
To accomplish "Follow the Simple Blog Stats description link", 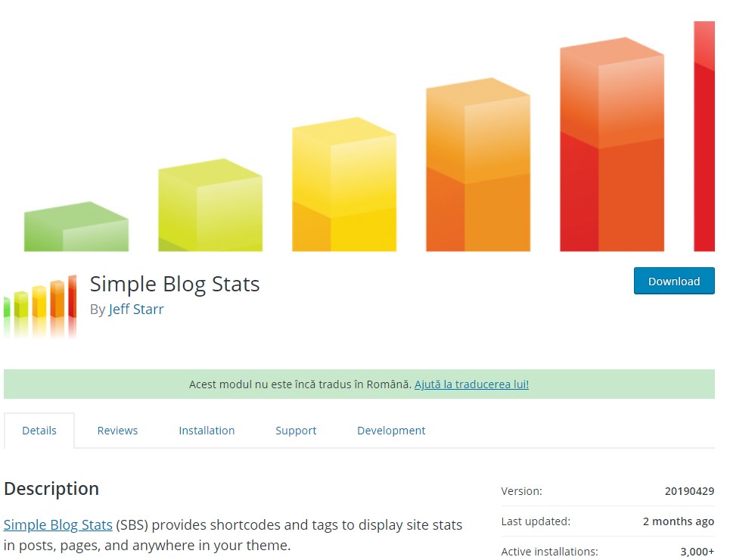I will [58, 524].
